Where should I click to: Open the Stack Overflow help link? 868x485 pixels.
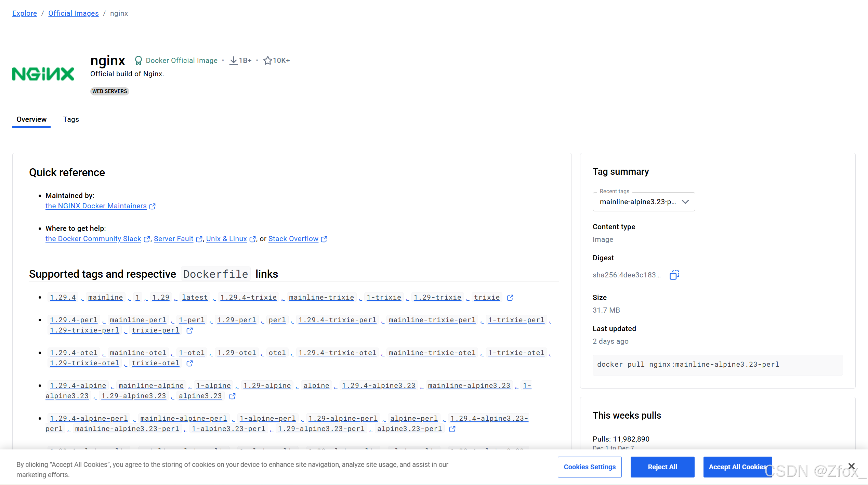(293, 239)
